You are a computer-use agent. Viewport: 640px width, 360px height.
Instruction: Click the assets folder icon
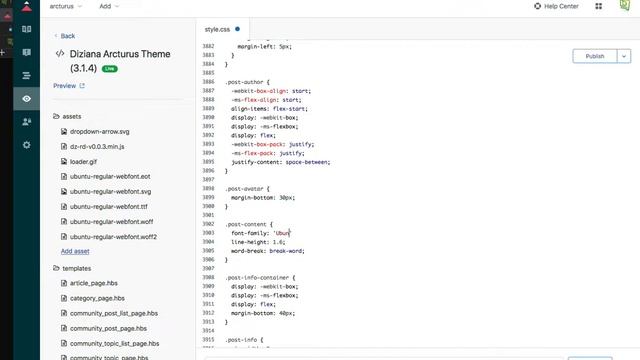coord(56,116)
